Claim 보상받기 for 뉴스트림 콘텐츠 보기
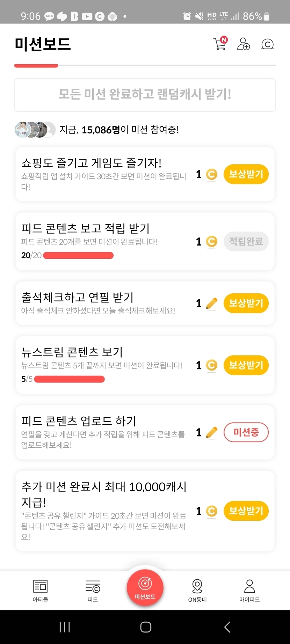290x644 pixels. 246,365
